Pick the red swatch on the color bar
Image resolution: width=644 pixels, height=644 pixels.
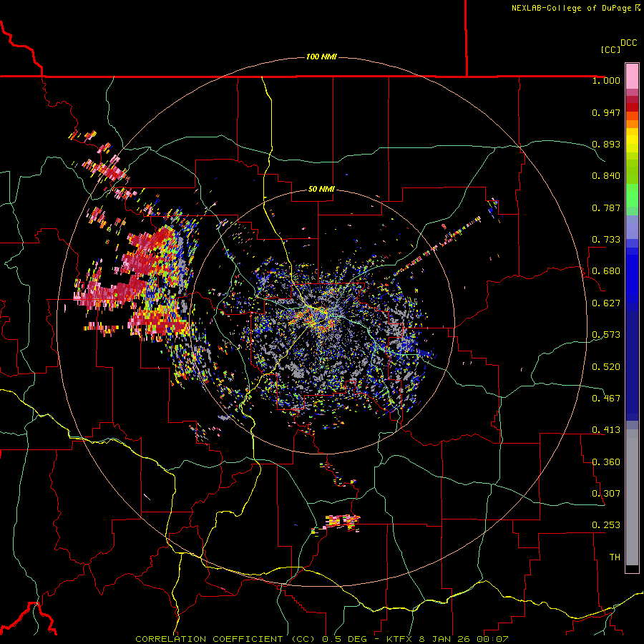pyautogui.click(x=632, y=107)
